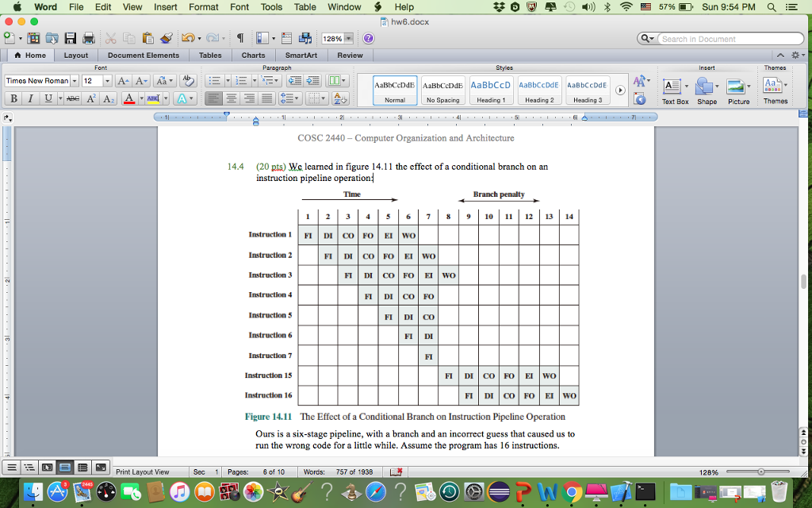Toggle Bold formatting
The image size is (812, 508).
click(13, 97)
